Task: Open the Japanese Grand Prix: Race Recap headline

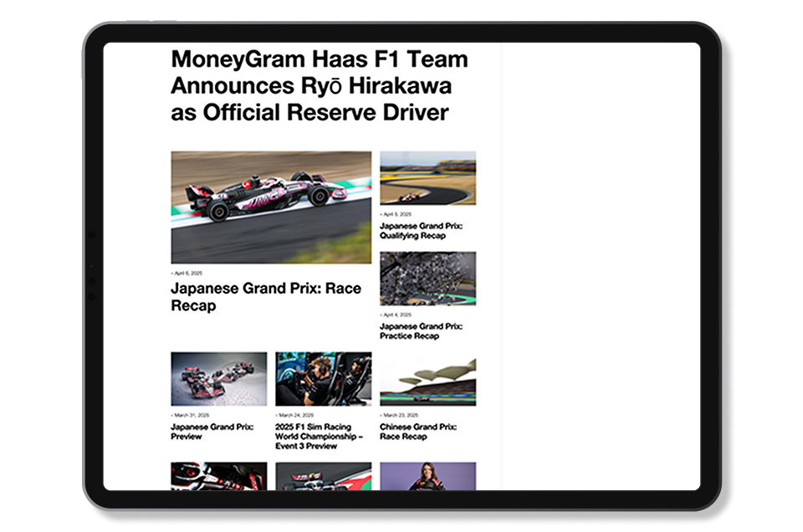Action: [266, 296]
